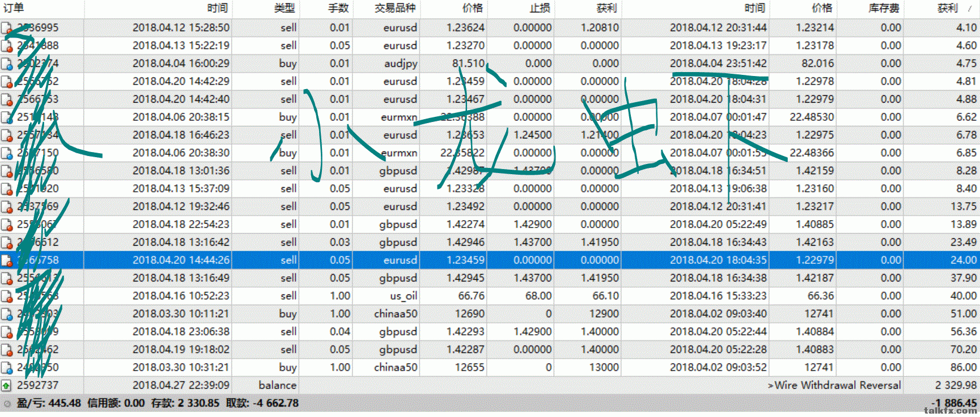Image resolution: width=980 pixels, height=417 pixels.
Task: Click the order icon for trade opened 2018.04.18 13:01:36
Action: coord(7,171)
